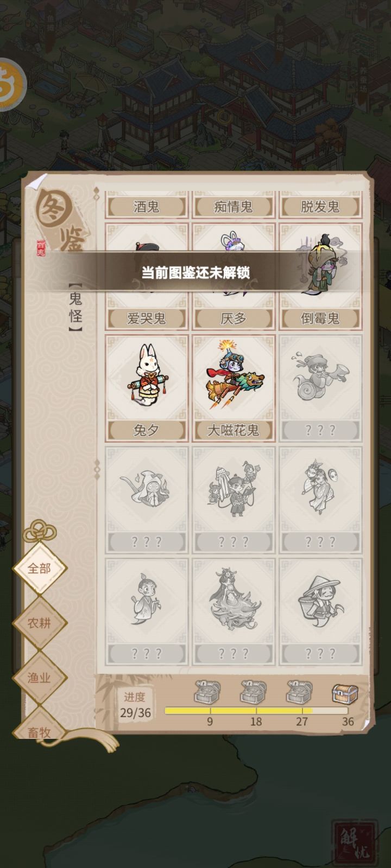The image size is (391, 868).
Task: Select the 倒霉鬼 character card
Action: tap(320, 277)
